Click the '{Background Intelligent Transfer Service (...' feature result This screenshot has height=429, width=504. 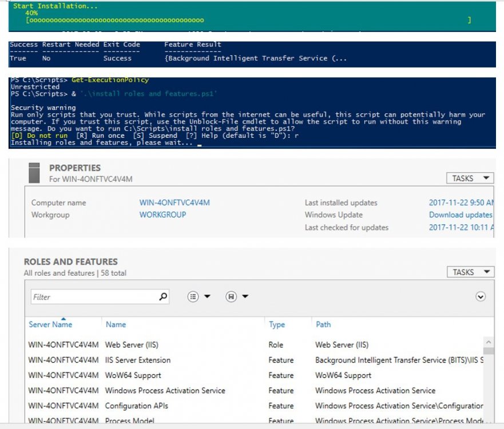(x=256, y=58)
